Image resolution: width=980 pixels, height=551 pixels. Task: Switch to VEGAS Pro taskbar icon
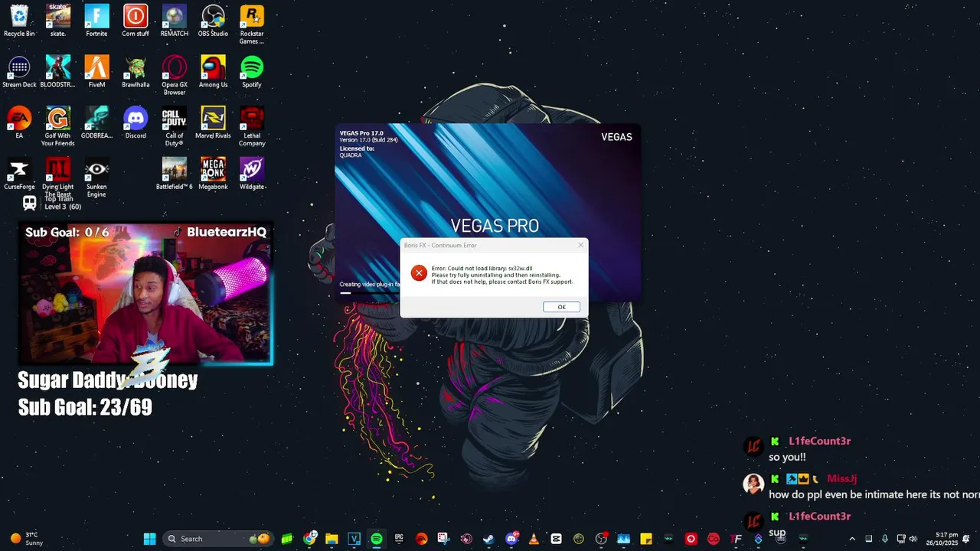click(x=354, y=539)
